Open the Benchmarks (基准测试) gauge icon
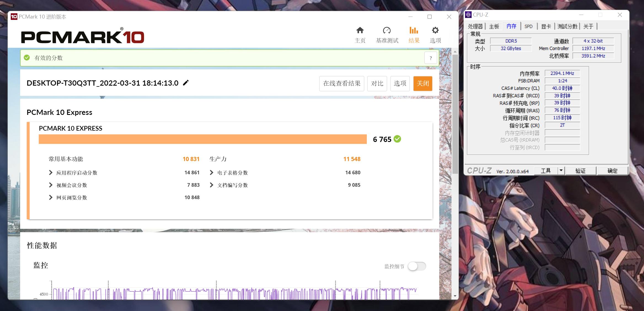 click(x=387, y=30)
